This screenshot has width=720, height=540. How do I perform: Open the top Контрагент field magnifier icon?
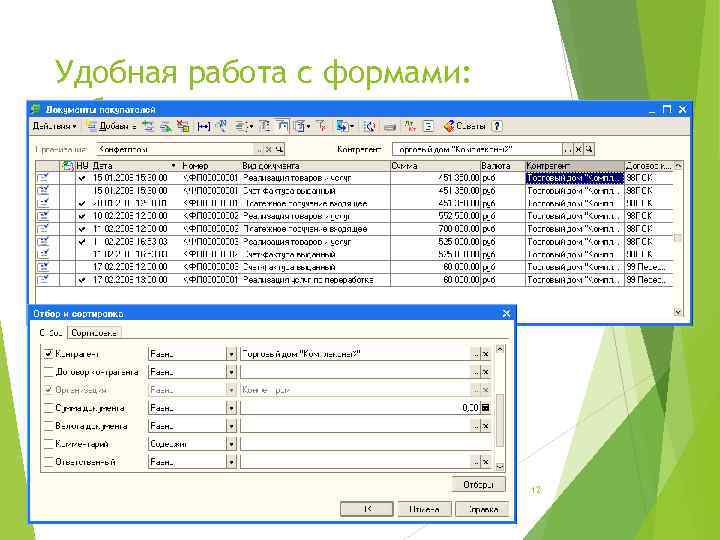point(589,150)
